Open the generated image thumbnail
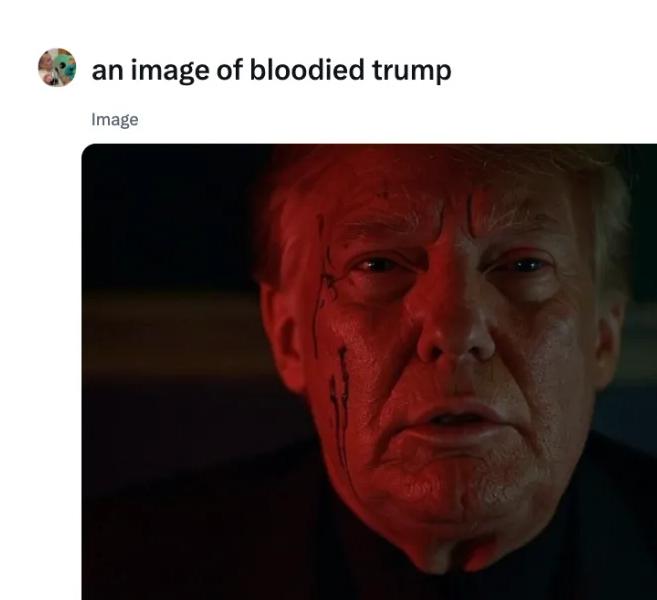The height and width of the screenshot is (600, 657). pyautogui.click(x=369, y=372)
